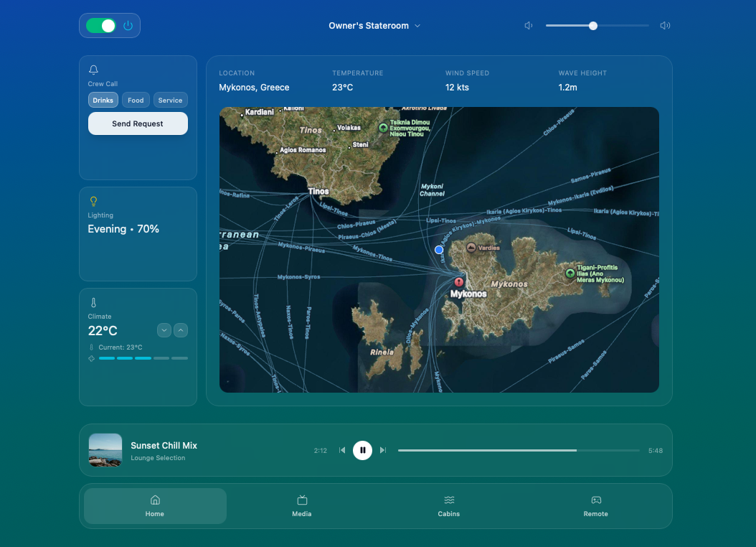This screenshot has width=756, height=547.
Task: Select the Service crew call option
Action: point(170,100)
